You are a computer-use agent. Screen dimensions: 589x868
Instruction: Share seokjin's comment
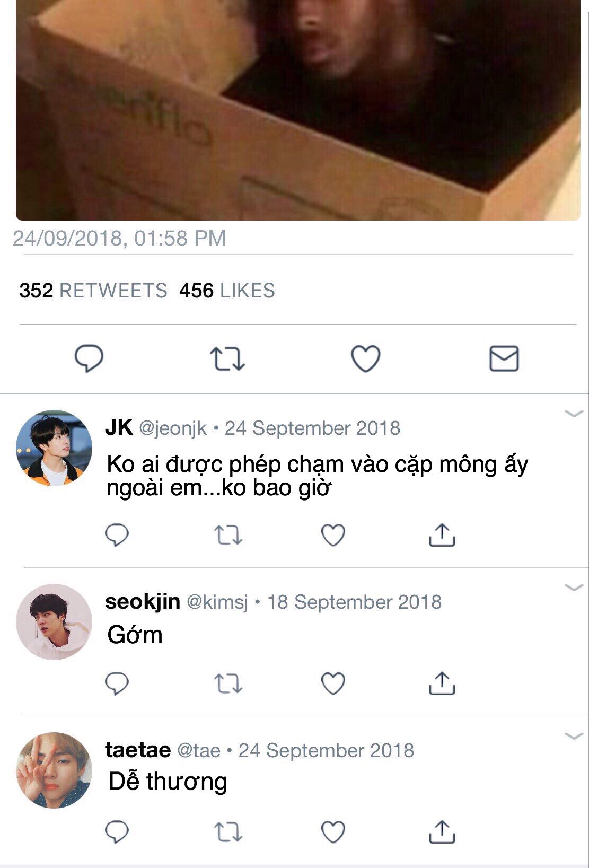pos(442,683)
